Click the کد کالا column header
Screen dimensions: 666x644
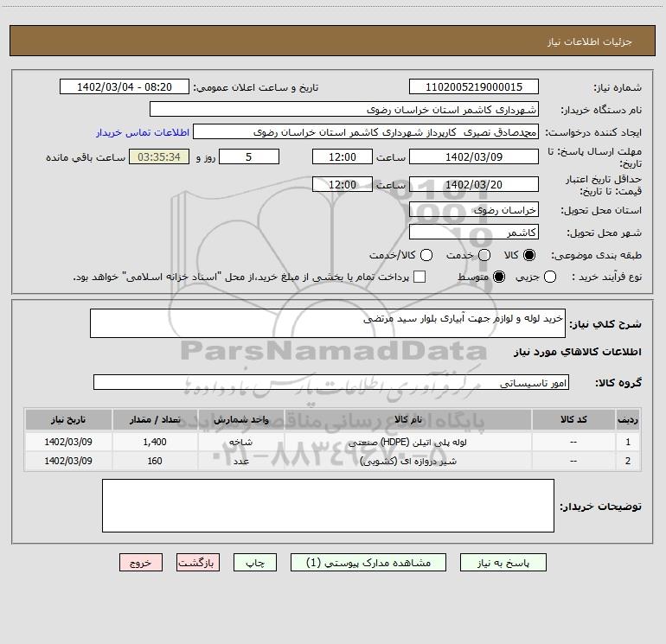[573, 419]
